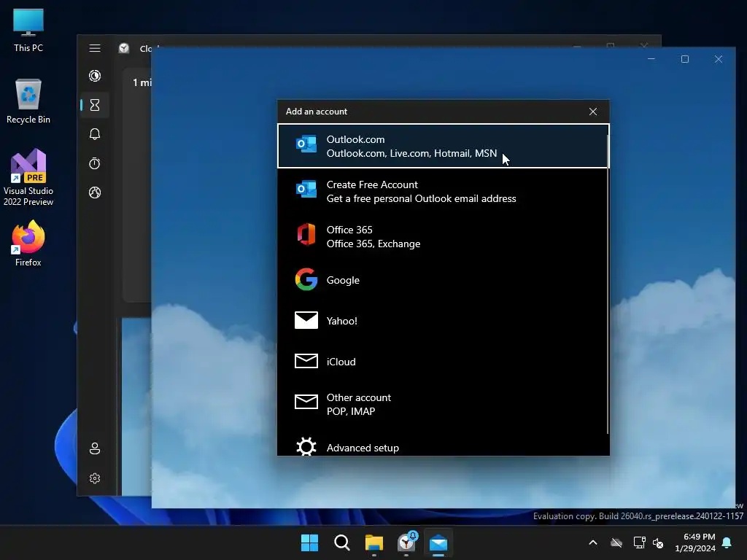Open Focus sessions in Clock app
747x560 pixels.
pos(95,76)
